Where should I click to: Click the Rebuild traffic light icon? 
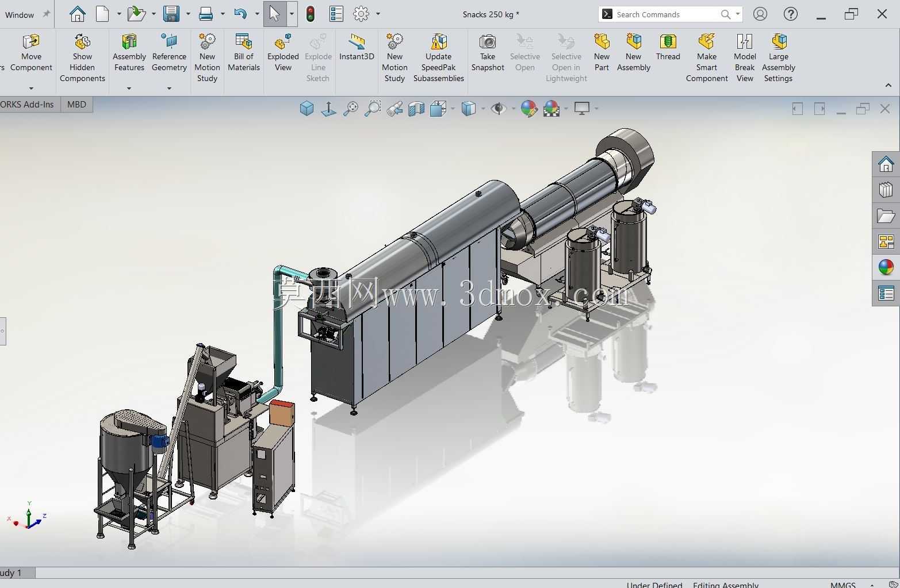pos(311,14)
